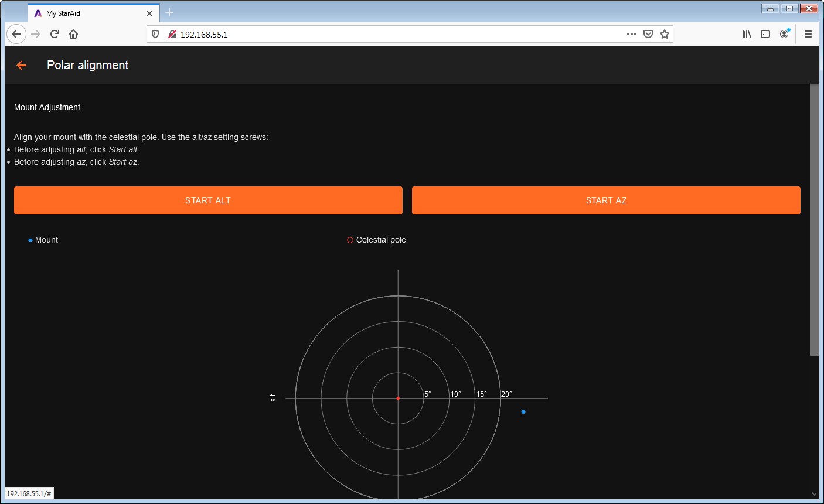Toggle the Celestial pole legend entry
The height and width of the screenshot is (504, 824).
[x=376, y=240]
